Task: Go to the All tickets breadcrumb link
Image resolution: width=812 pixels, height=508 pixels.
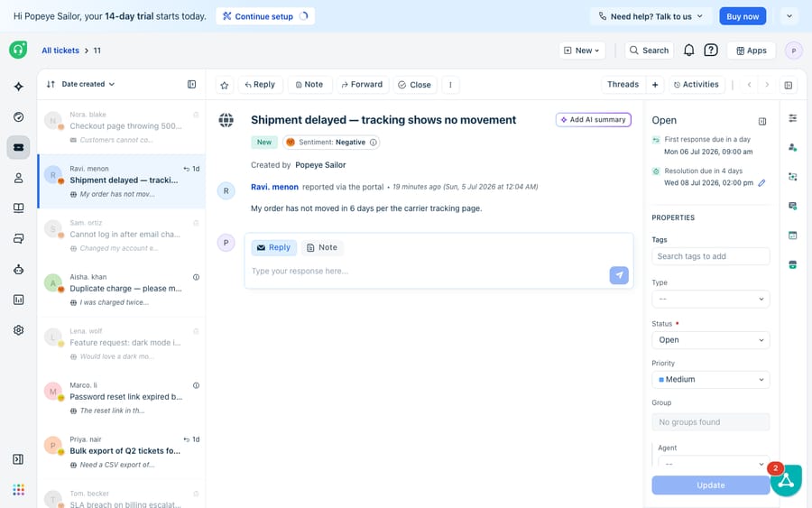Action: (60, 51)
